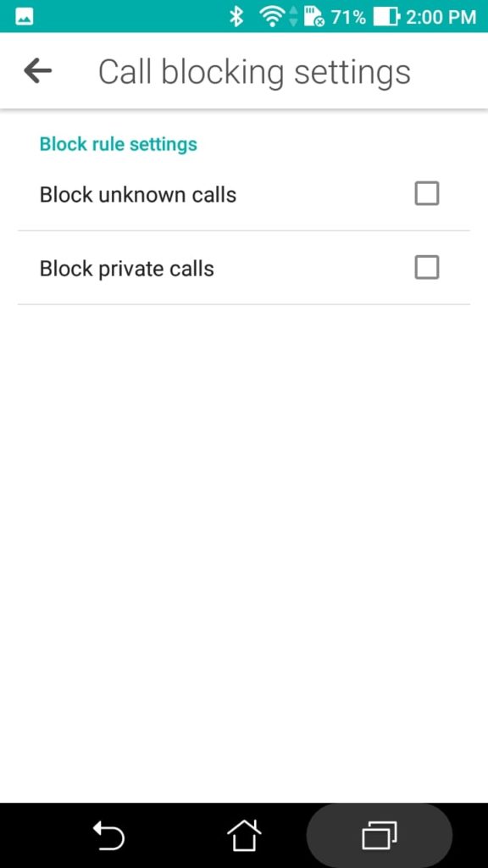Image resolution: width=488 pixels, height=868 pixels.
Task: Tap the data transfer arrows indicator
Action: click(293, 17)
